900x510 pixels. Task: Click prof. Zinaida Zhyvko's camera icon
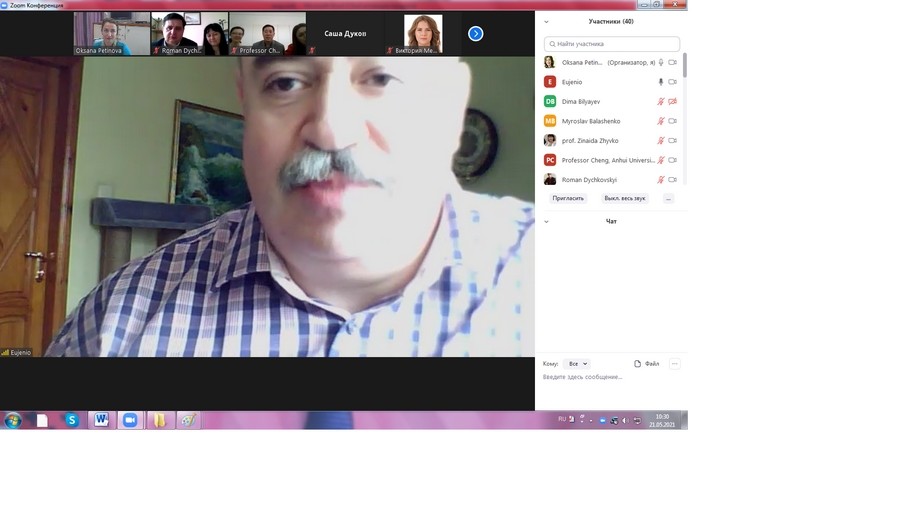click(673, 141)
